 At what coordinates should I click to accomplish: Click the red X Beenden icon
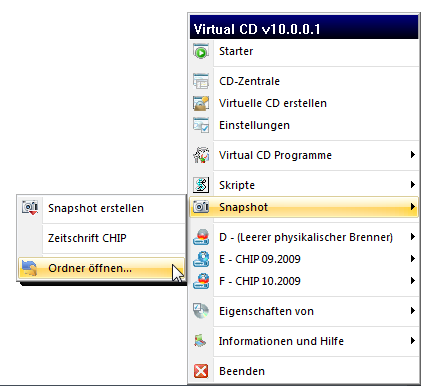click(x=201, y=371)
